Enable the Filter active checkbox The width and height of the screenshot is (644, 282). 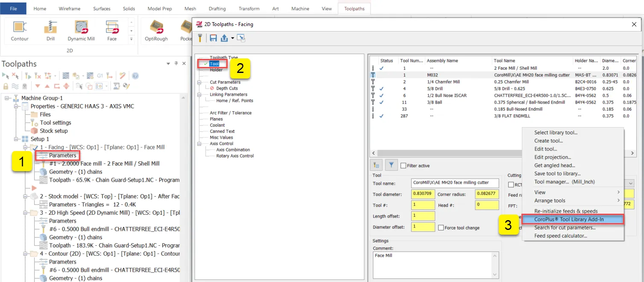(404, 166)
